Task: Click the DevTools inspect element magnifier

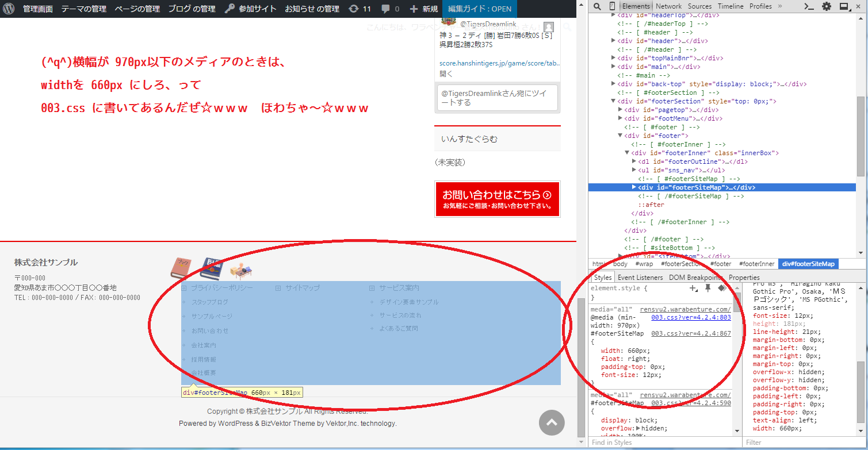Action: coord(597,6)
